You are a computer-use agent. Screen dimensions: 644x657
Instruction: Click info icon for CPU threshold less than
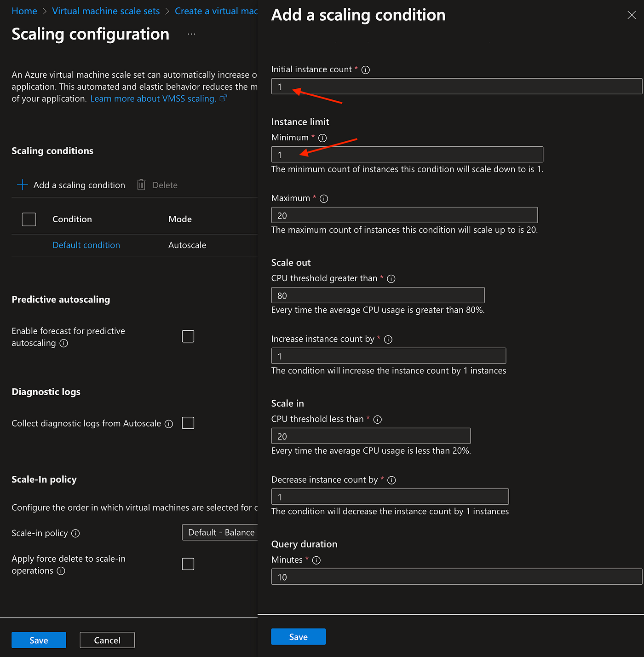pyautogui.click(x=378, y=420)
